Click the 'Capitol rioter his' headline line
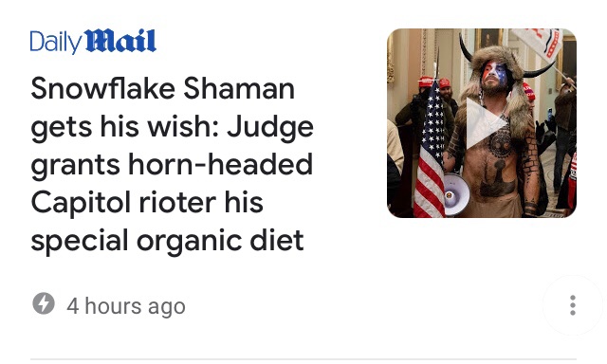Viewport: 607px width, 364px height. click(147, 203)
